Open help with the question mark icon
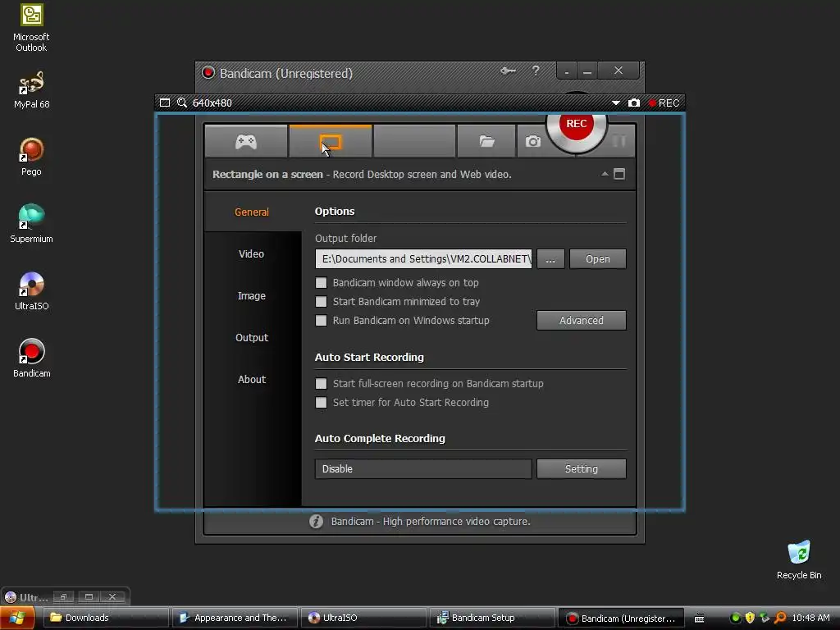Viewport: 840px width, 630px height. point(535,71)
